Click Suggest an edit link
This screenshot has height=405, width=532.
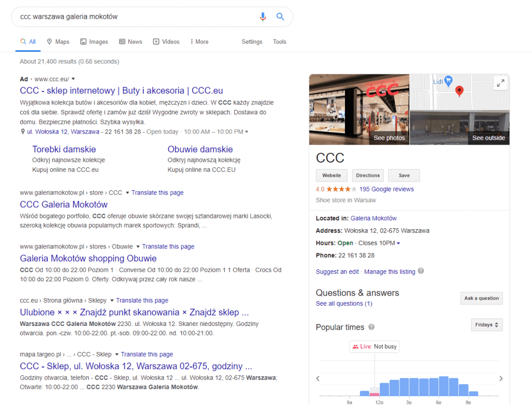pos(337,271)
